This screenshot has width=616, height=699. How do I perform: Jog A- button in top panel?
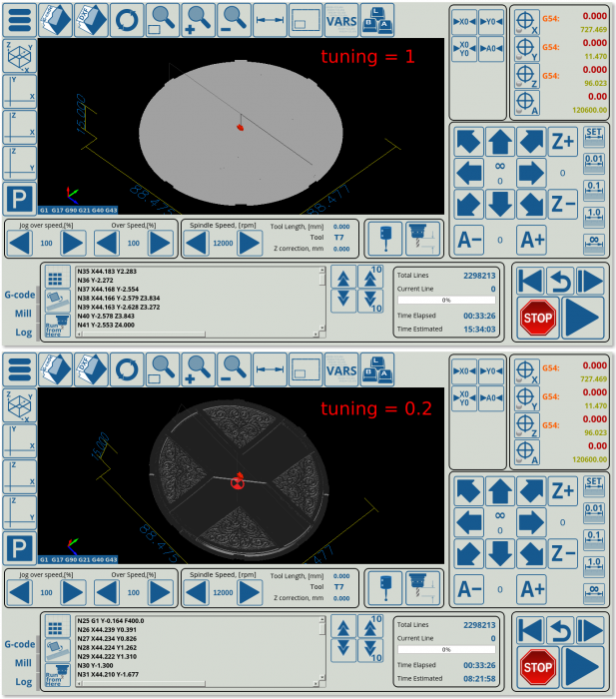pos(469,240)
